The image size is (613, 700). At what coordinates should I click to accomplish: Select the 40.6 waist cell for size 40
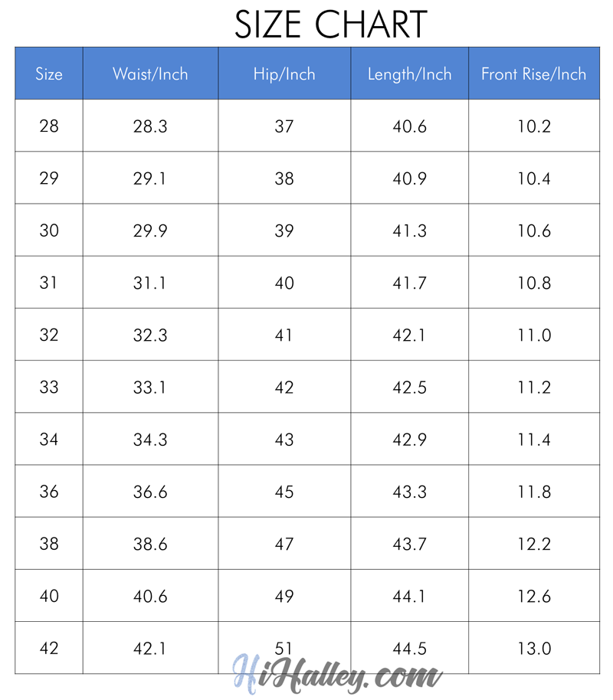(150, 596)
